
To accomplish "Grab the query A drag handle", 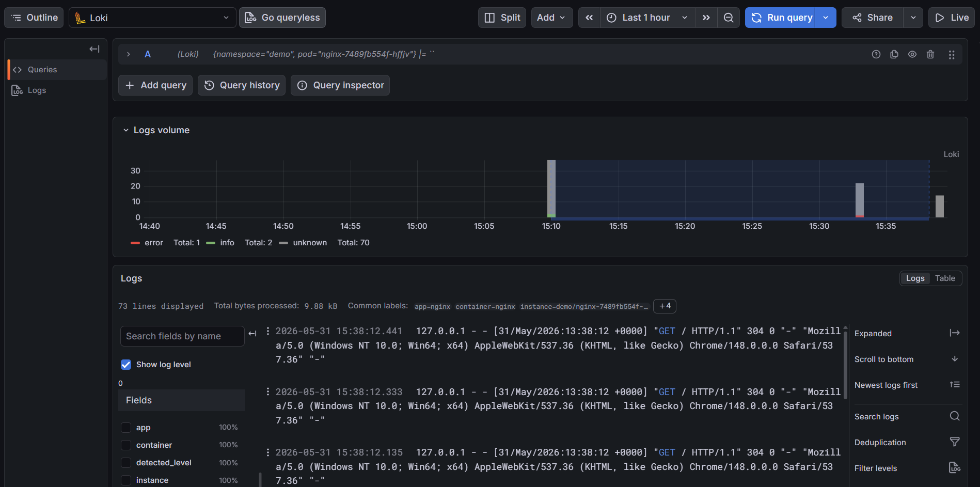I will coord(952,54).
